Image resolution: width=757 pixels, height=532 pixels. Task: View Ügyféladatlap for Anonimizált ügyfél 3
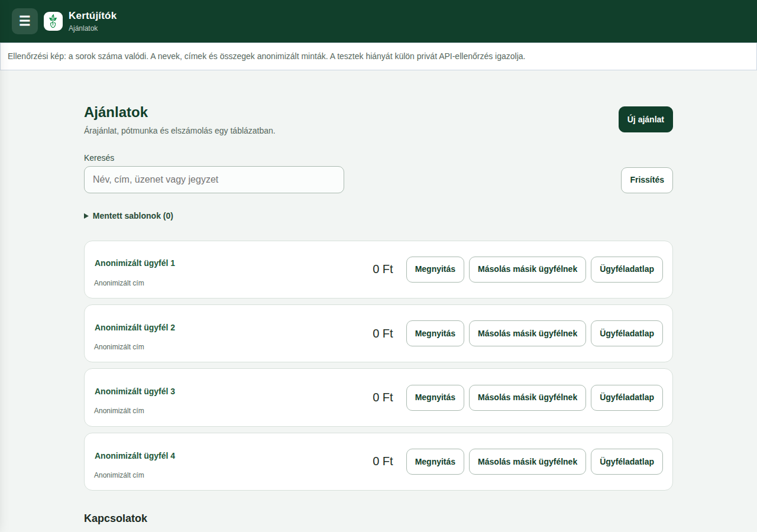click(627, 397)
